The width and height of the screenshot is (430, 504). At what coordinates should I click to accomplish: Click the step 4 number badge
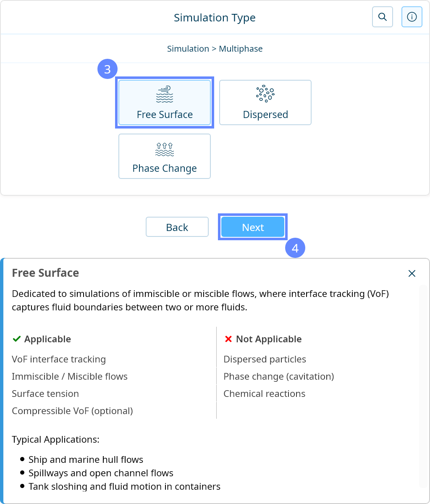coord(295,248)
